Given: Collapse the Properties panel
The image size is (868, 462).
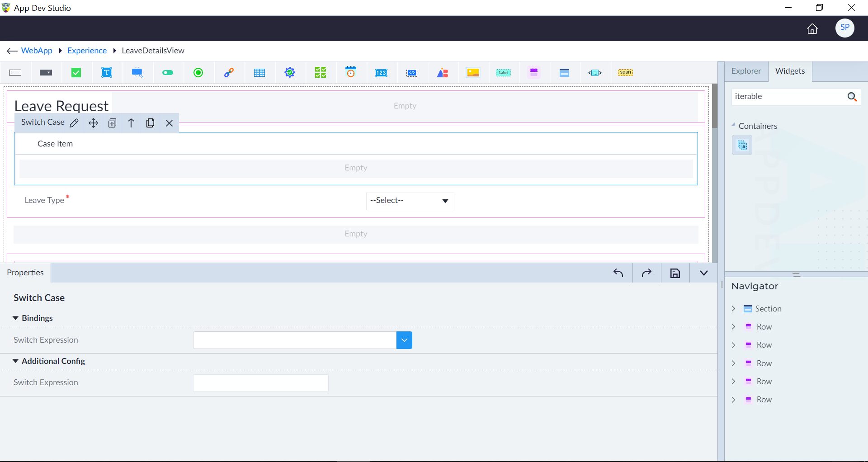Looking at the screenshot, I should coord(703,273).
